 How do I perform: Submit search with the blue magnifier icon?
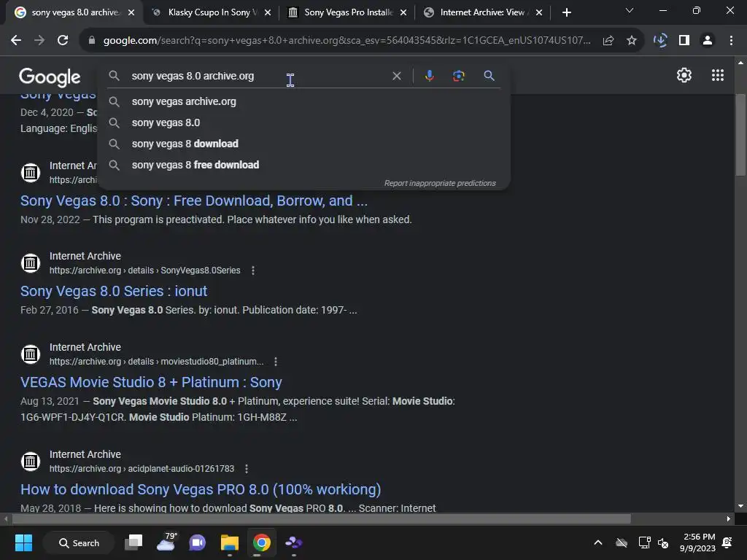pos(489,76)
